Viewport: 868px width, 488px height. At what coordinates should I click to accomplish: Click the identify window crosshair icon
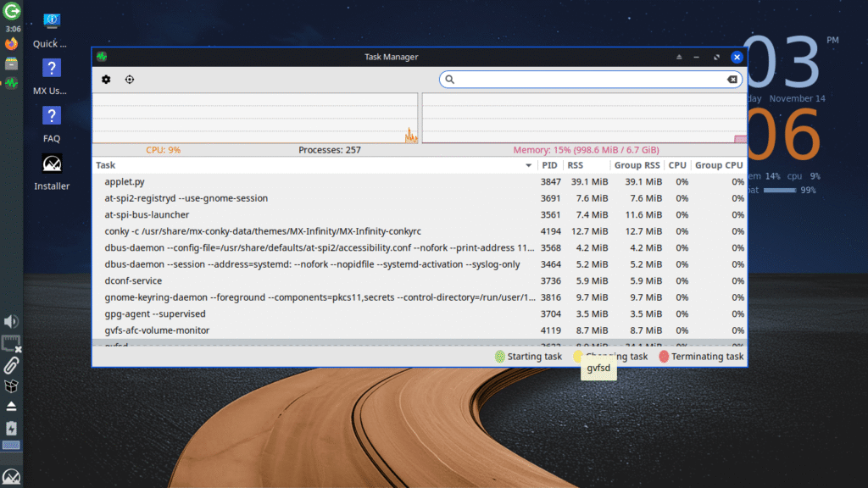tap(130, 80)
